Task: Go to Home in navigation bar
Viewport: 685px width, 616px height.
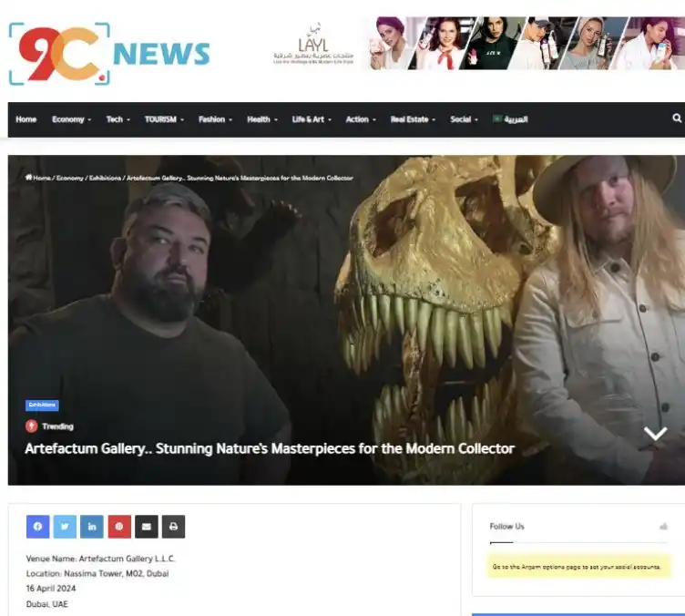Action: click(26, 119)
